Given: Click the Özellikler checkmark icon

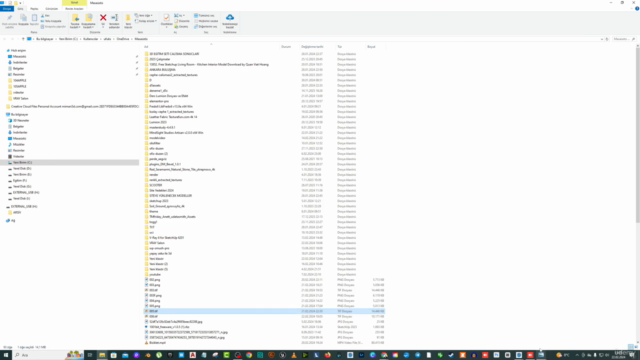Looking at the screenshot, I should click(x=166, y=18).
